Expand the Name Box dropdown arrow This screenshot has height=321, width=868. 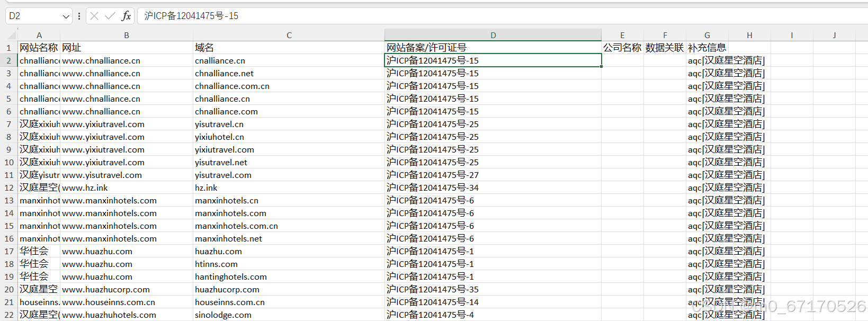pyautogui.click(x=66, y=16)
